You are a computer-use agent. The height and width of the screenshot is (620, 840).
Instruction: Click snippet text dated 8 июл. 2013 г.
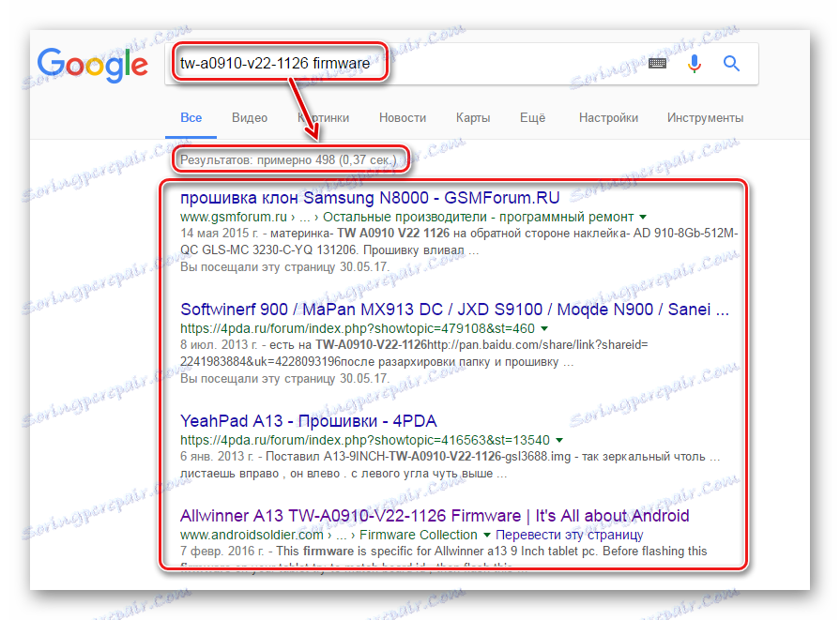(414, 353)
